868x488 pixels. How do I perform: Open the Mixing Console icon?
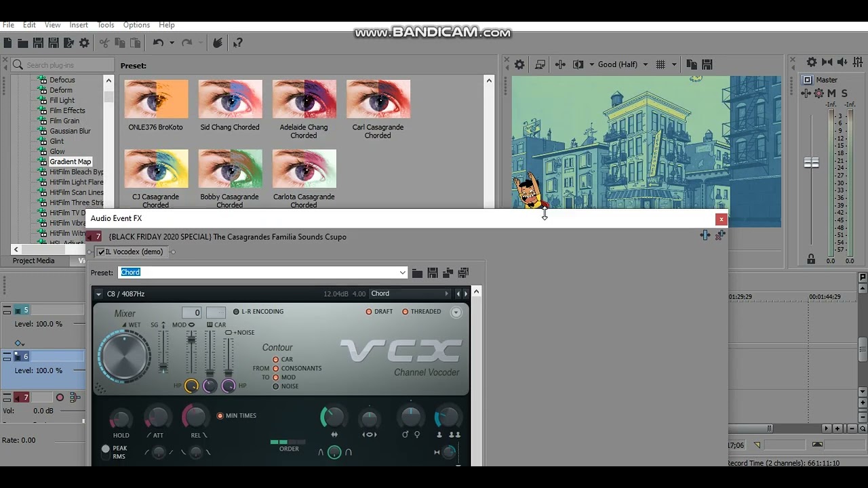(858, 62)
